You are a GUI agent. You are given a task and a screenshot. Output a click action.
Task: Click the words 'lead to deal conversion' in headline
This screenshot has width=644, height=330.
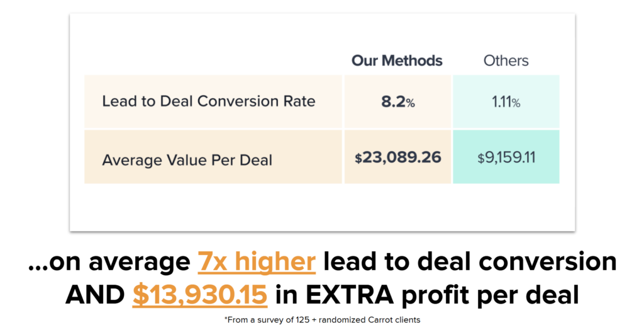[470, 262]
